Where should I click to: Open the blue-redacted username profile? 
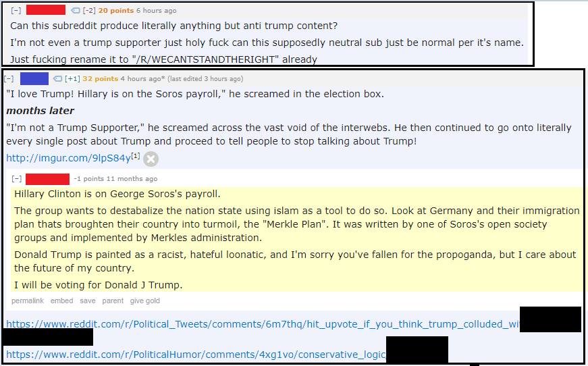34,79
